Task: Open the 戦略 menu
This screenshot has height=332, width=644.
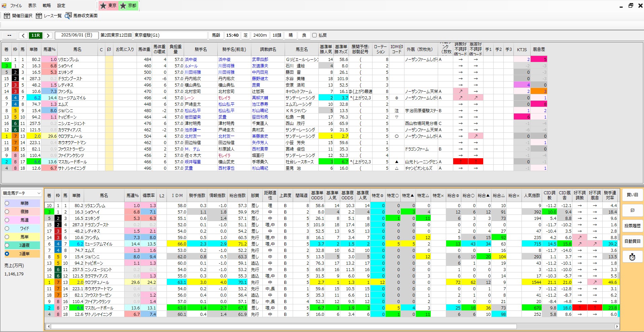Action: [47, 6]
